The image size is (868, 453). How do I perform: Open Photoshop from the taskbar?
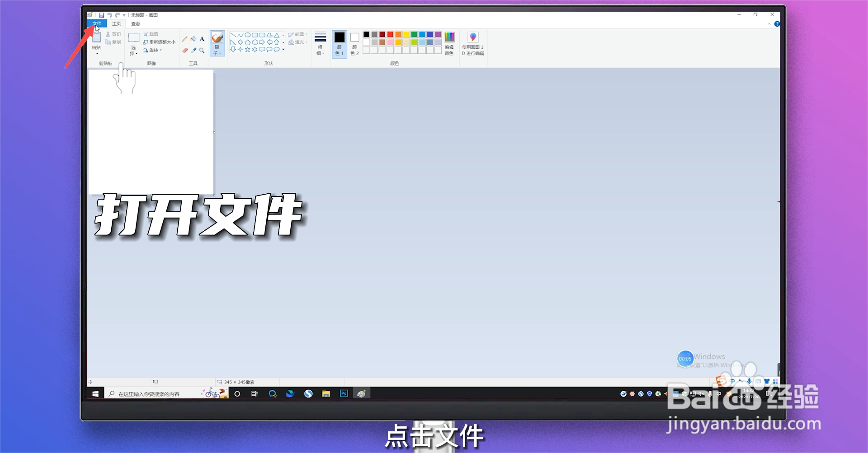pyautogui.click(x=344, y=394)
